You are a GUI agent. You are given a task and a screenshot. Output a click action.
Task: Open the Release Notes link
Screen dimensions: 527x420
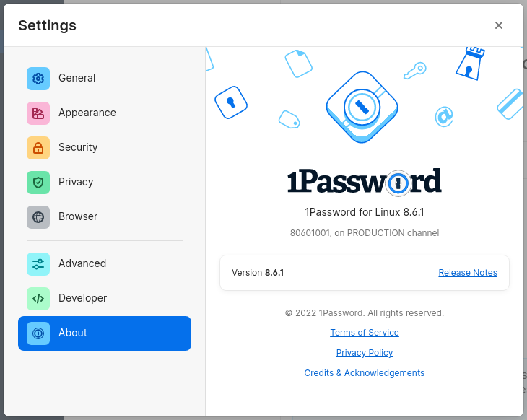coord(468,273)
